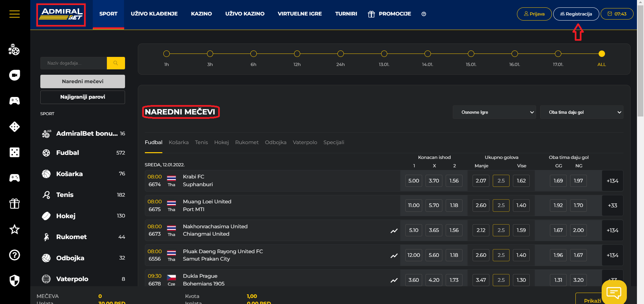Image resolution: width=644 pixels, height=304 pixels.
Task: Show statistics for Nakhonrachasima United match
Action: (x=394, y=231)
